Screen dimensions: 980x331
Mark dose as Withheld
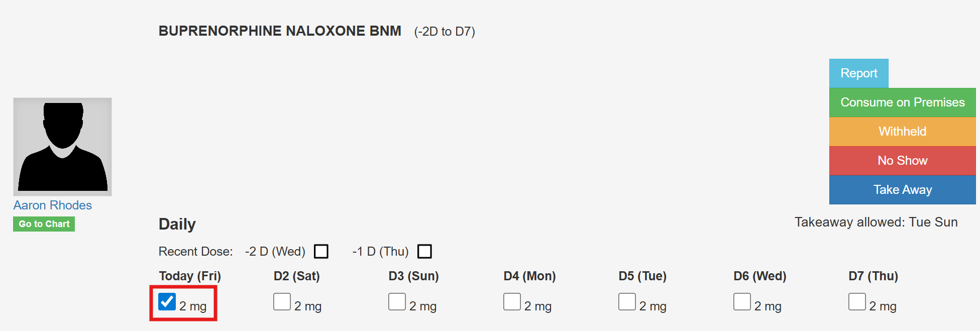pos(902,132)
